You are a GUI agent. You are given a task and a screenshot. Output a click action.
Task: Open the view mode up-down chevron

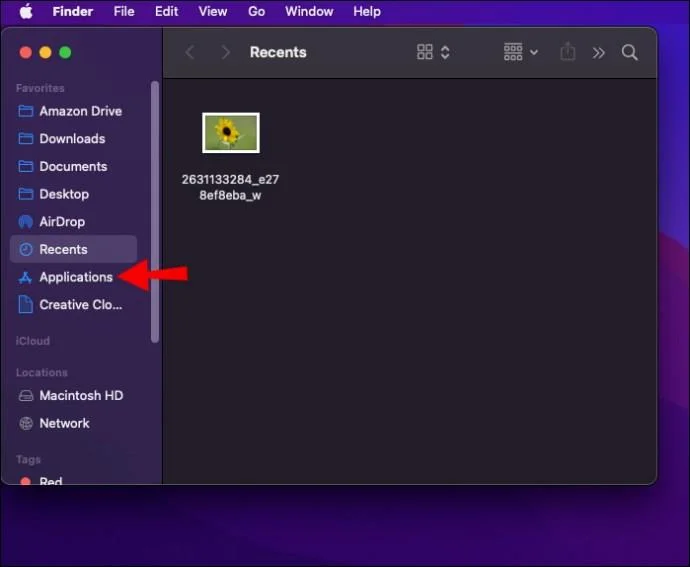[445, 52]
